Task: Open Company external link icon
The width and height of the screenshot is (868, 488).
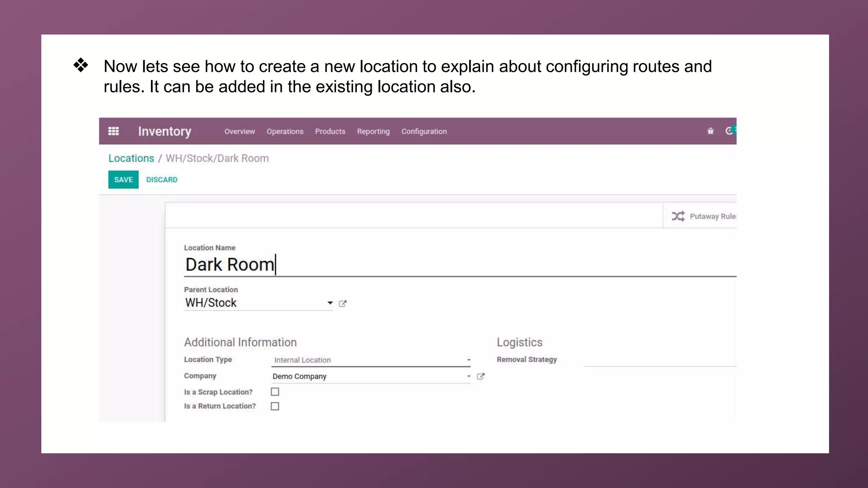Action: click(x=481, y=376)
